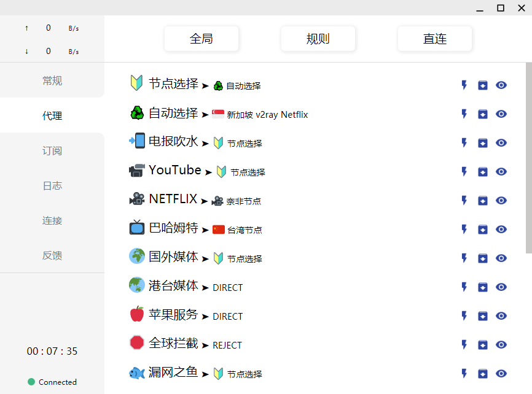Expand node list for 苹果服务 group

click(483, 315)
